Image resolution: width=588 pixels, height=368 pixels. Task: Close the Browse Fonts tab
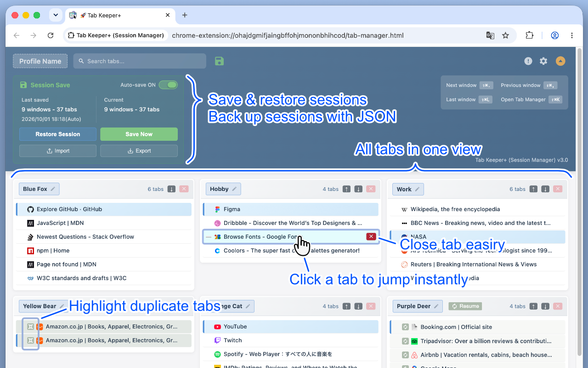tap(371, 236)
